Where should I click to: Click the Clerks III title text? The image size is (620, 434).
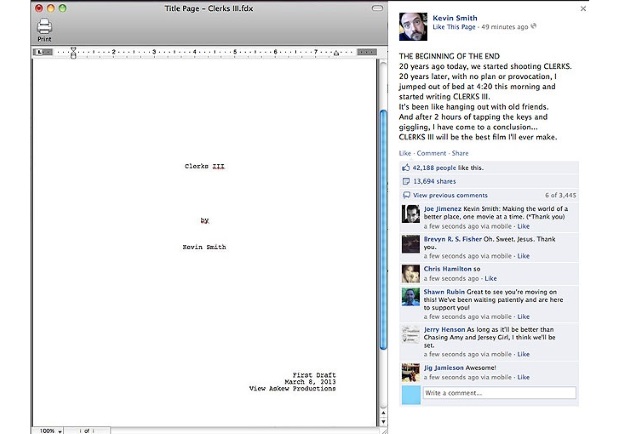click(x=204, y=166)
